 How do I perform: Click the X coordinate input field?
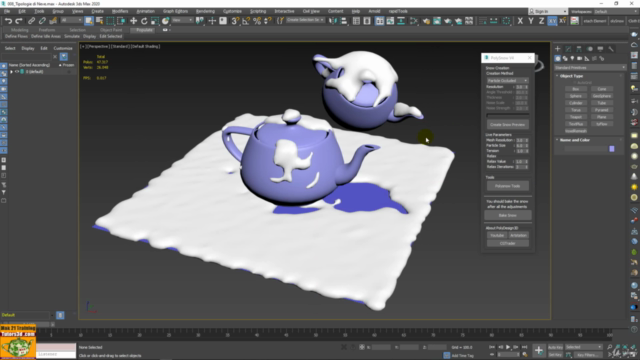tap(381, 347)
